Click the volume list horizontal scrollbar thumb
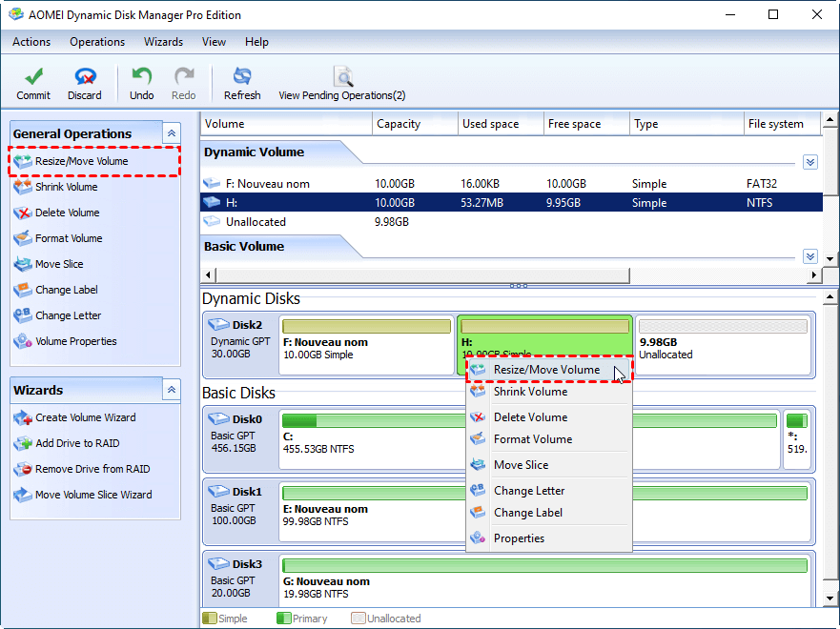 pyautogui.click(x=422, y=275)
